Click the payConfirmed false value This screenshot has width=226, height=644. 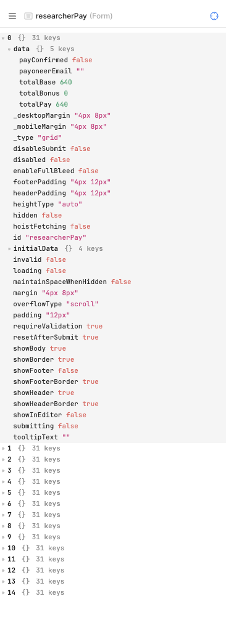pos(82,60)
